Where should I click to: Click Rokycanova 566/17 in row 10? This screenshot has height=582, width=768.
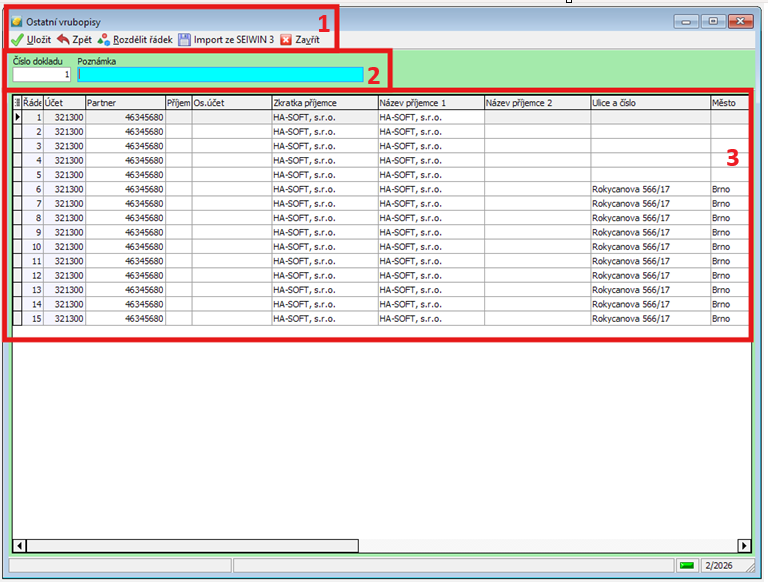[651, 246]
